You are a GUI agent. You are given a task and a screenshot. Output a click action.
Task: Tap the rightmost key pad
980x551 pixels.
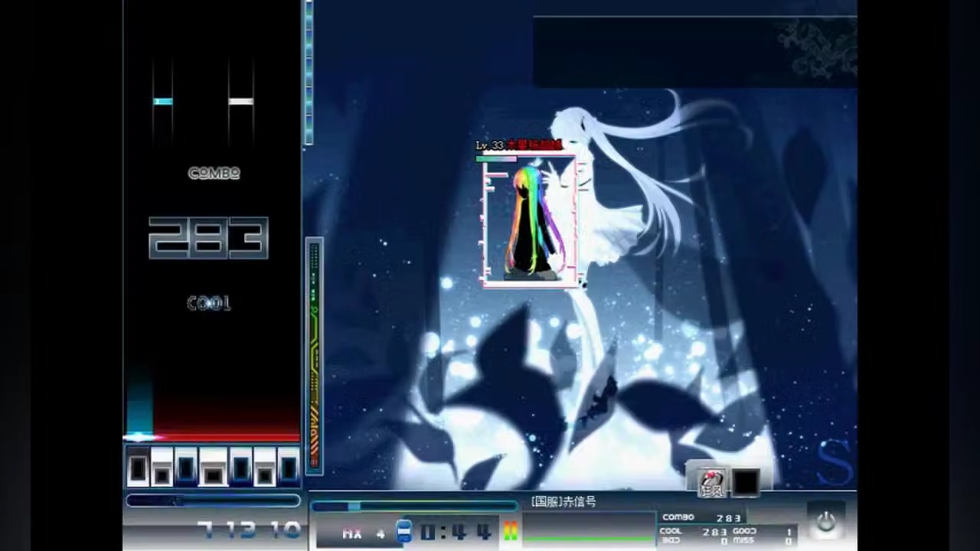pyautogui.click(x=288, y=466)
